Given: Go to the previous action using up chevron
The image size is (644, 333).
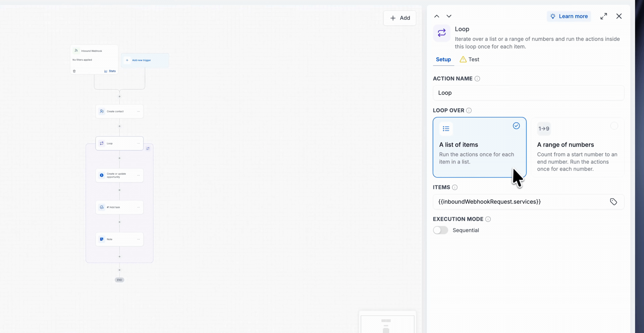Looking at the screenshot, I should 437,16.
